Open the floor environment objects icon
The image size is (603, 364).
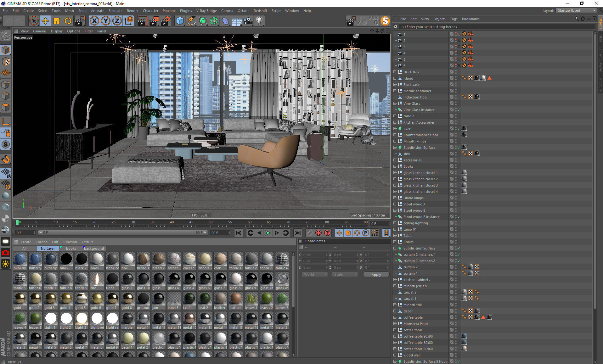click(236, 21)
